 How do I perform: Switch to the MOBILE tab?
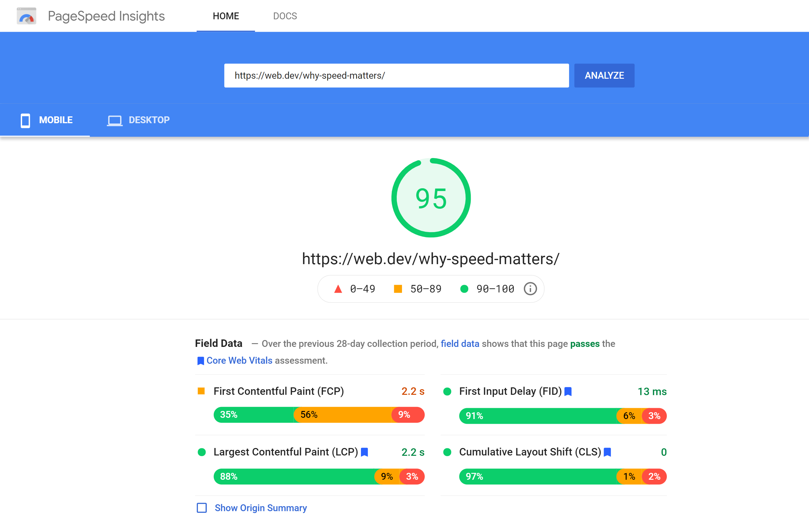click(48, 120)
